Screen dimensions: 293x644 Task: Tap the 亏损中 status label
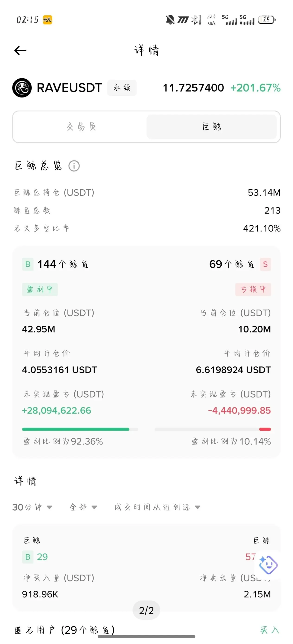tap(253, 290)
